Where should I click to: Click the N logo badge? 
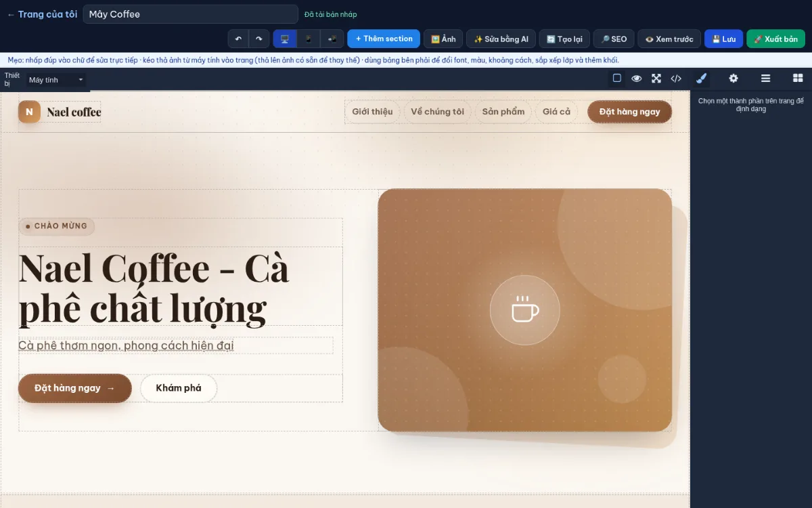pos(29,112)
